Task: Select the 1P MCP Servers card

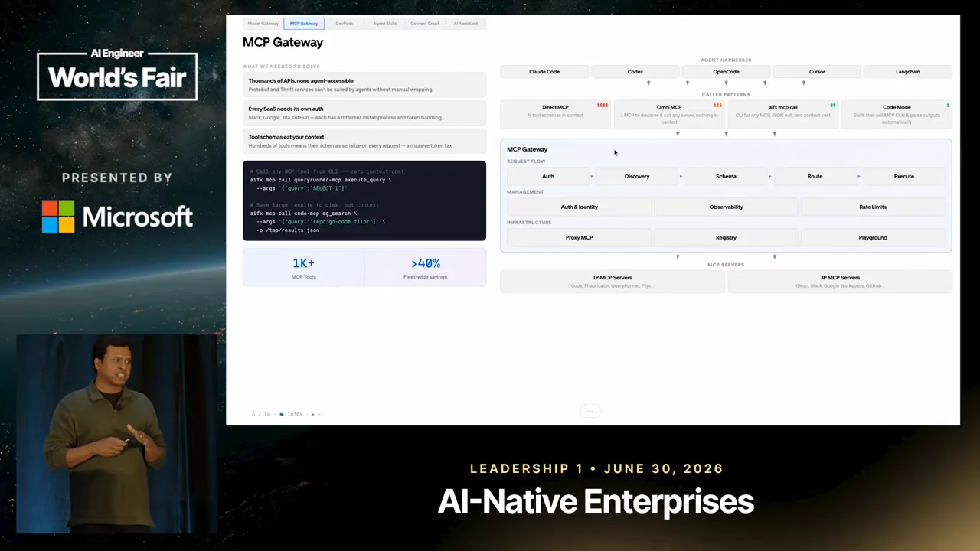Action: pyautogui.click(x=612, y=282)
